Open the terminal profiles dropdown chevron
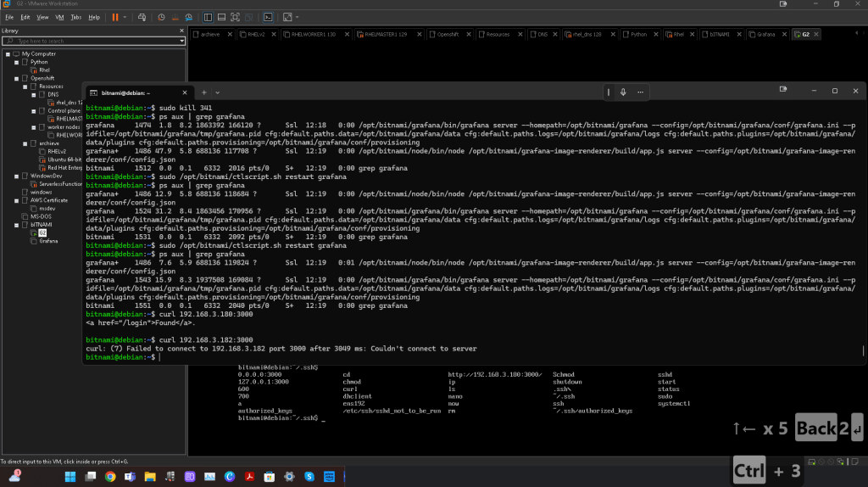The height and width of the screenshot is (487, 868). pyautogui.click(x=218, y=92)
